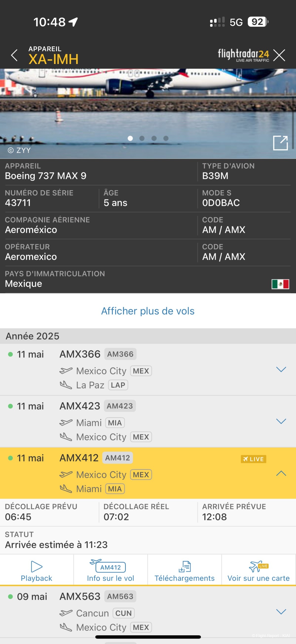The height and width of the screenshot is (644, 296).
Task: Tap the Aeroméxico aircraft photo
Action: (148, 113)
